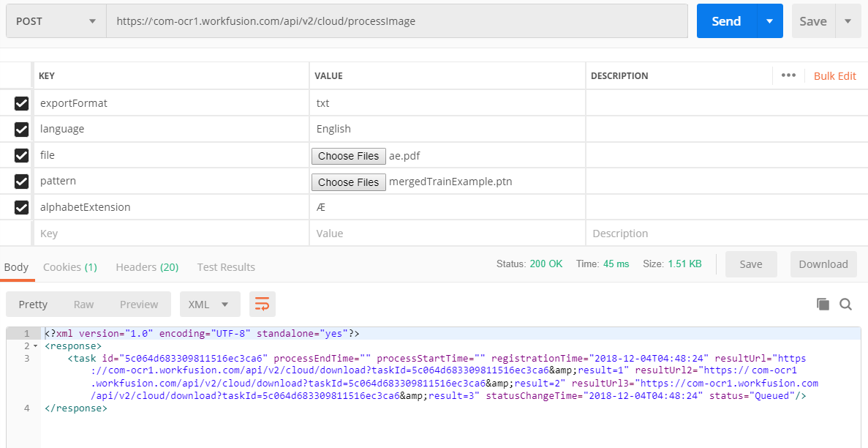Click the empty Description placeholder field
This screenshot has height=448, width=868.
coord(726,234)
